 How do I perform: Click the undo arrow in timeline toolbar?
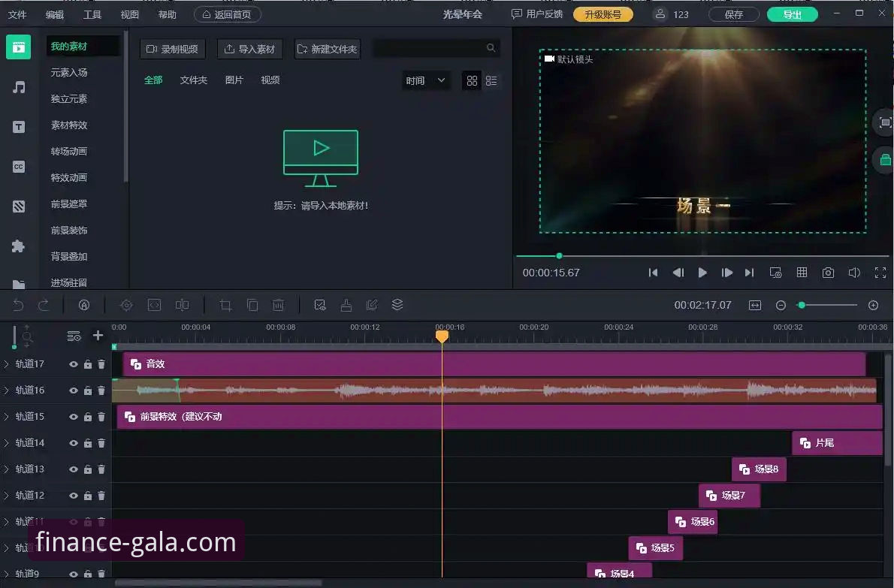(x=19, y=305)
